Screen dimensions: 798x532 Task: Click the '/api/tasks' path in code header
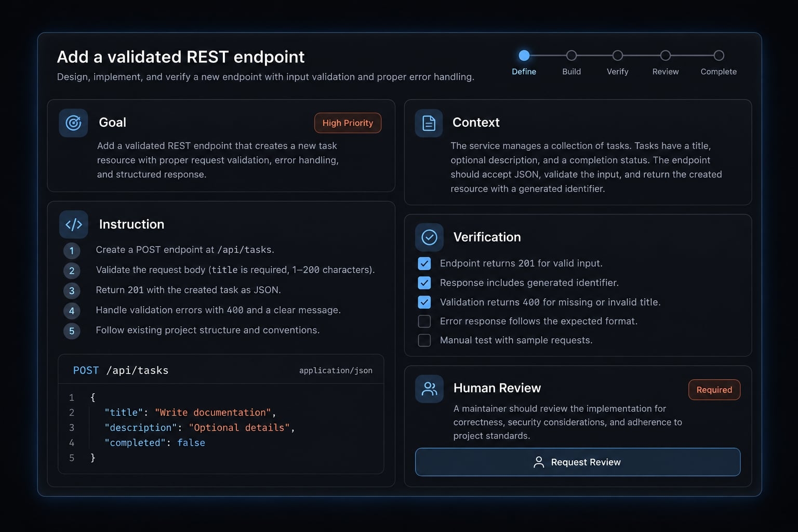coord(137,370)
